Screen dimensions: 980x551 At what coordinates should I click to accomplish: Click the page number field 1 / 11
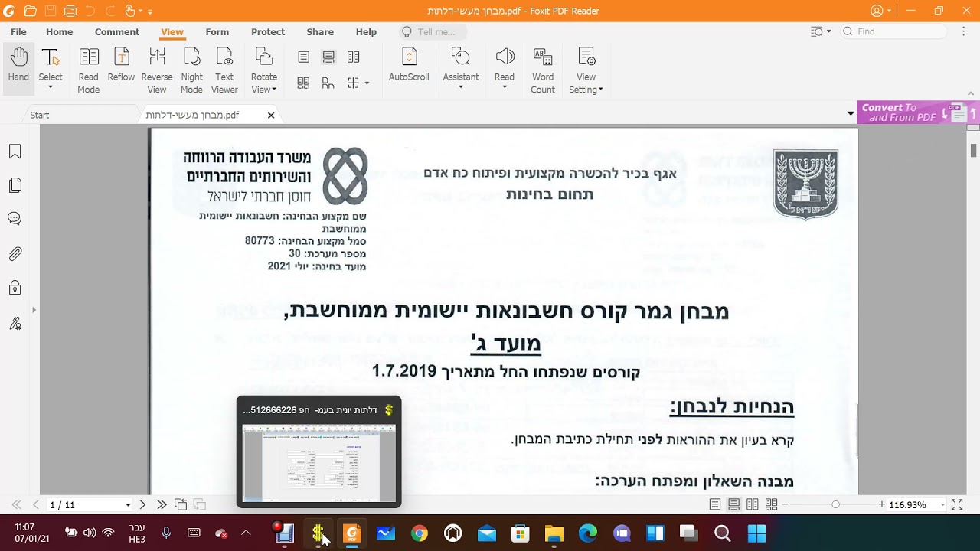[84, 505]
